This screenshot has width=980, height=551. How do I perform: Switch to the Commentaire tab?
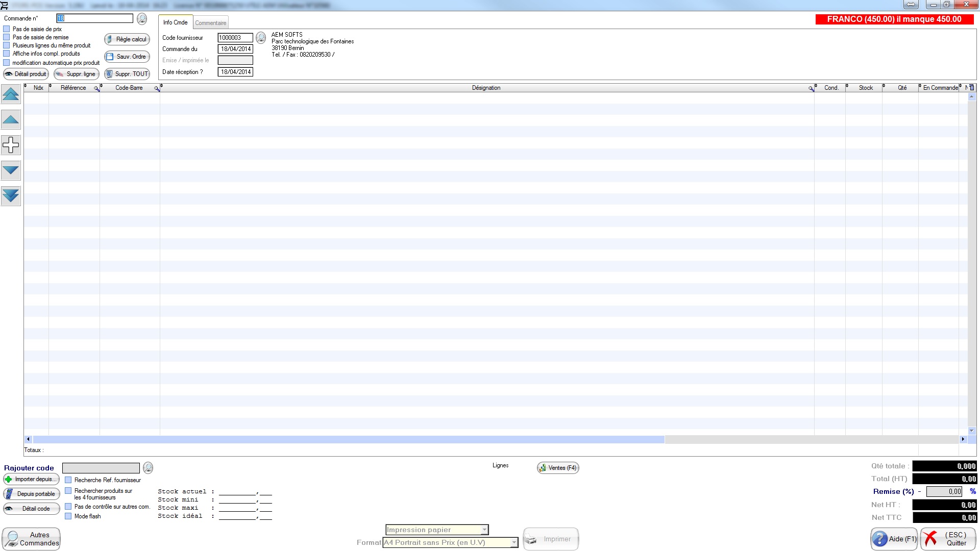[210, 23]
